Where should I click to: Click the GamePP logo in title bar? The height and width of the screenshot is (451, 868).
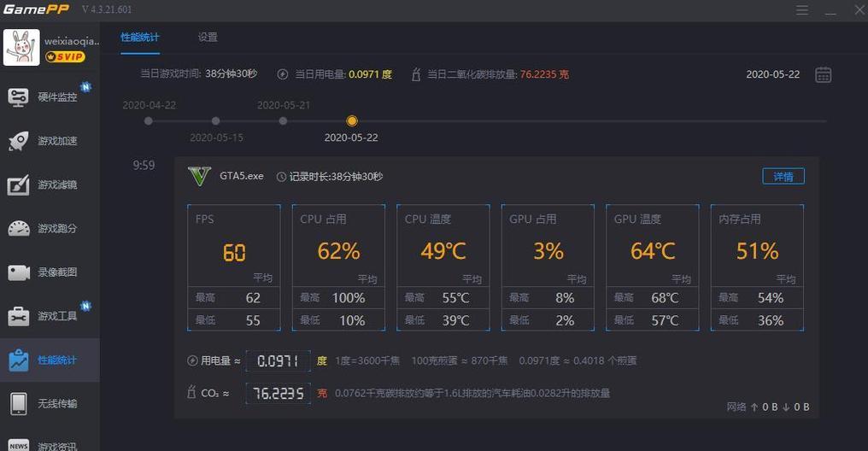pyautogui.click(x=37, y=9)
